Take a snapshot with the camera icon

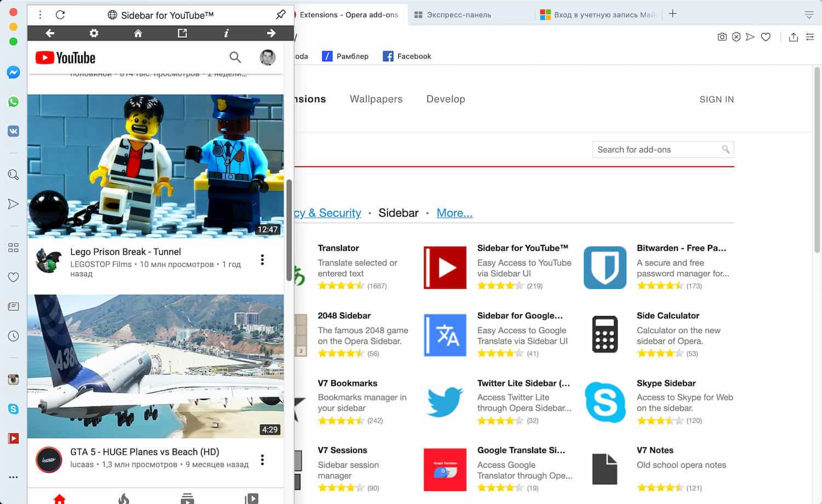(x=722, y=37)
